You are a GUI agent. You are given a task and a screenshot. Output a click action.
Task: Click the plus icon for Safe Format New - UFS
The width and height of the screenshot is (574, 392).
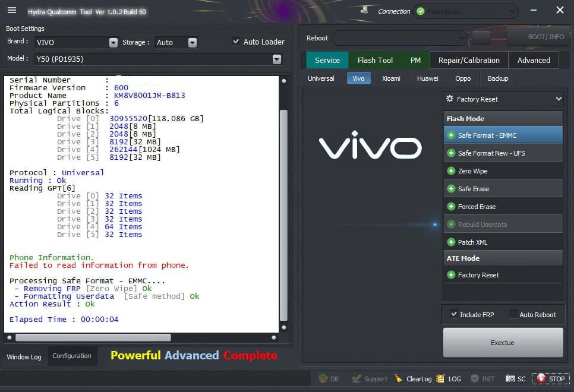[x=452, y=153]
